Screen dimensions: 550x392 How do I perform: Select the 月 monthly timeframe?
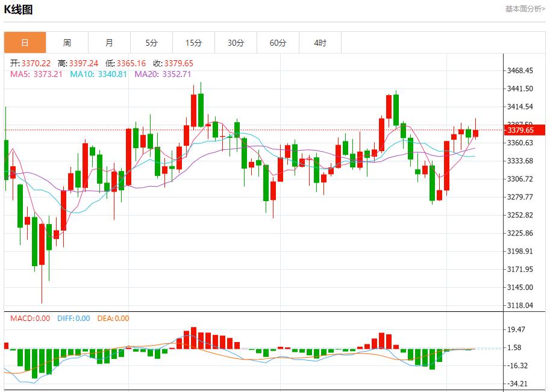pos(109,43)
